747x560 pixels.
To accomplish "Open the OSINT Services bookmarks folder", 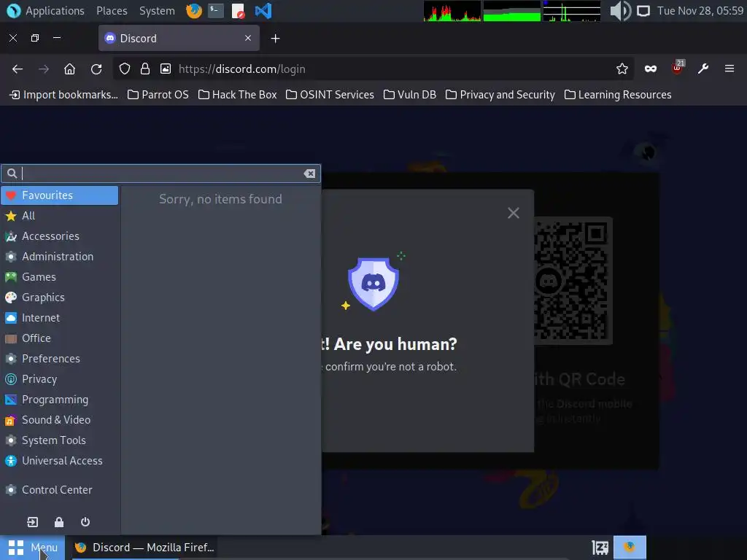I will (330, 95).
